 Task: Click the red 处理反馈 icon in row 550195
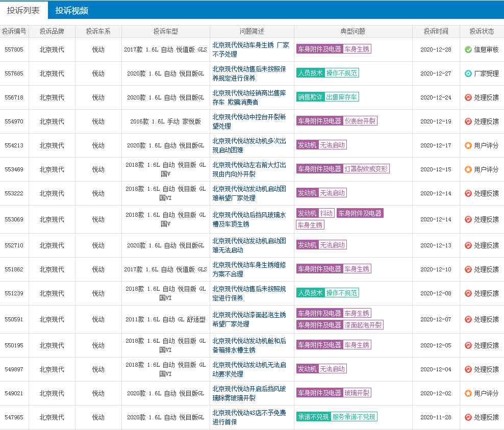468,345
